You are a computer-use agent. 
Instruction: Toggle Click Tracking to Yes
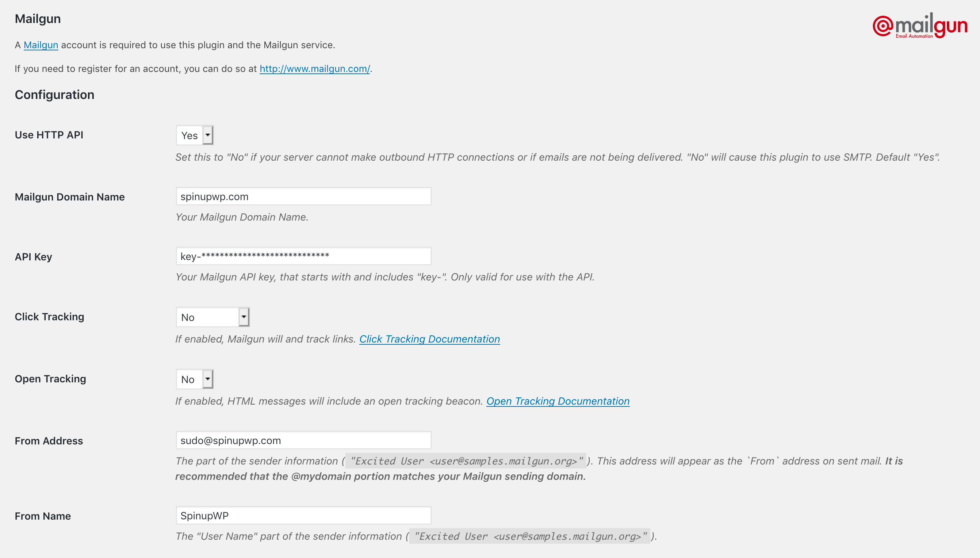pos(211,317)
